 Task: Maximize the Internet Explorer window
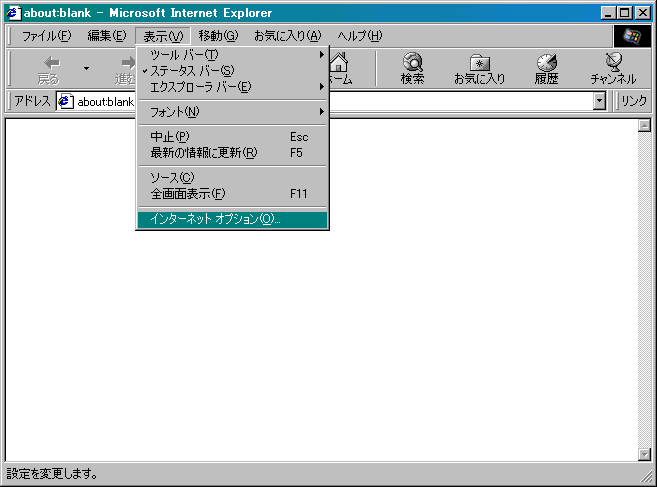click(x=624, y=13)
